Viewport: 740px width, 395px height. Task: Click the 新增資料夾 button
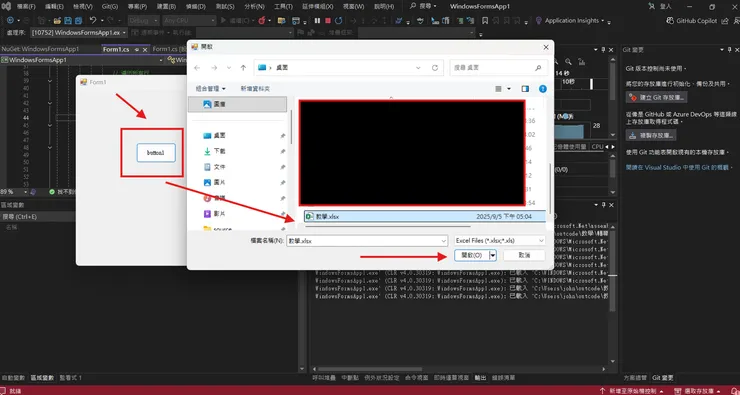tap(255, 89)
